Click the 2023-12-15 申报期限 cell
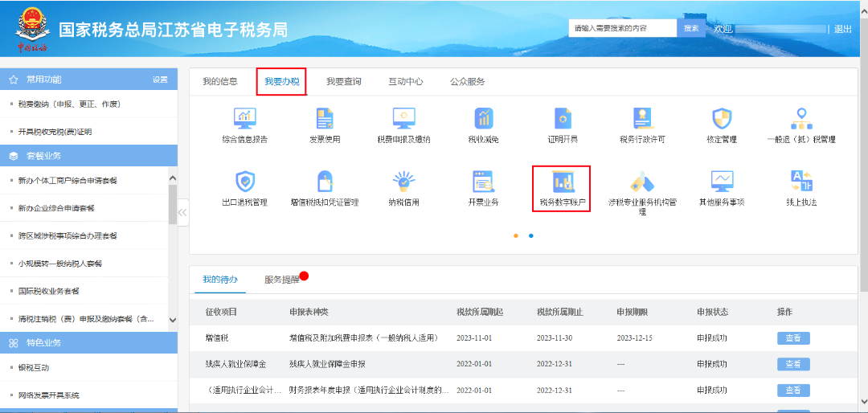The image size is (868, 413). coord(635,338)
